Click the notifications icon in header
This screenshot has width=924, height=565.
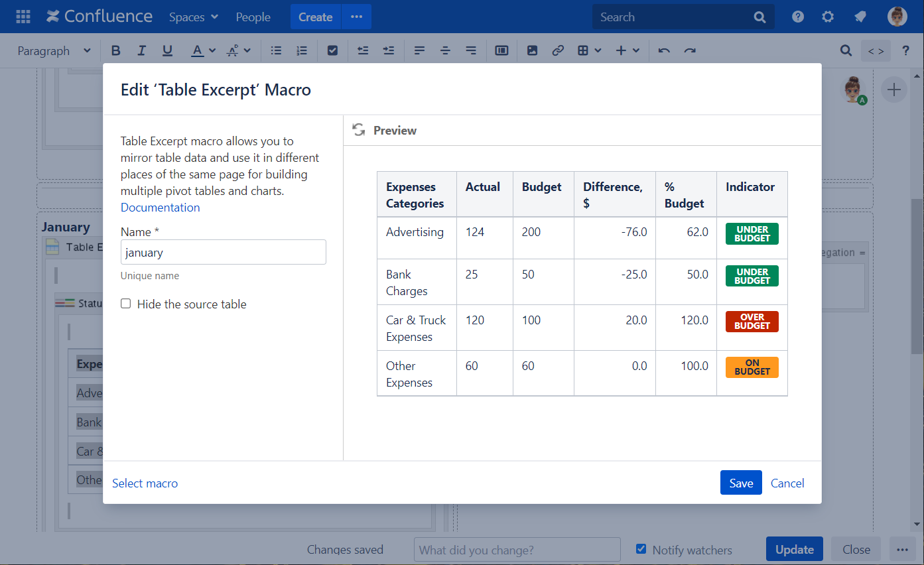(860, 17)
